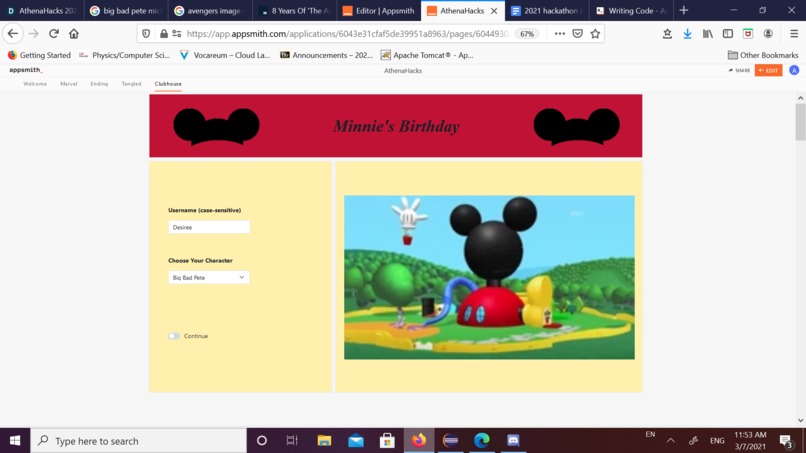Click the orange Edit button
The image size is (806, 453).
point(768,70)
